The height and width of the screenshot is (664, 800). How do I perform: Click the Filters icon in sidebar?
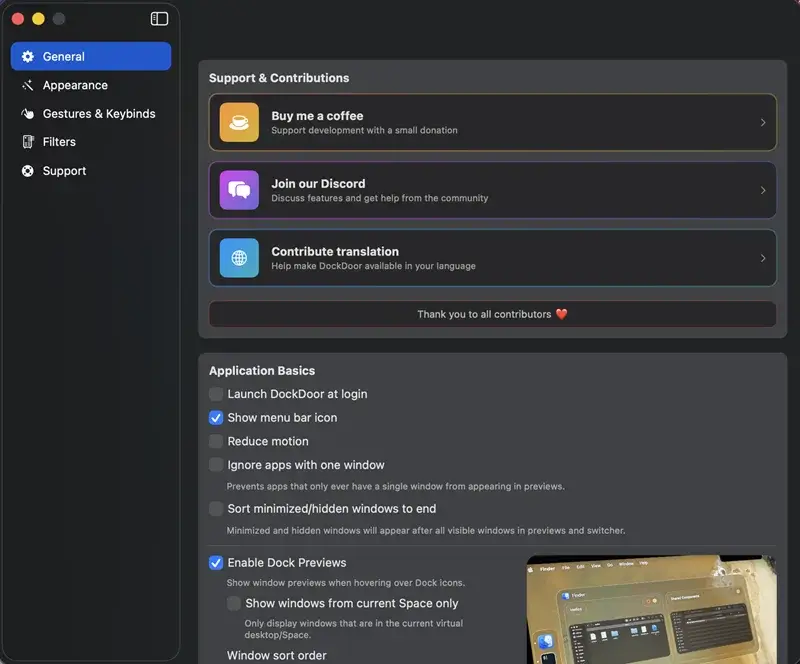28,142
